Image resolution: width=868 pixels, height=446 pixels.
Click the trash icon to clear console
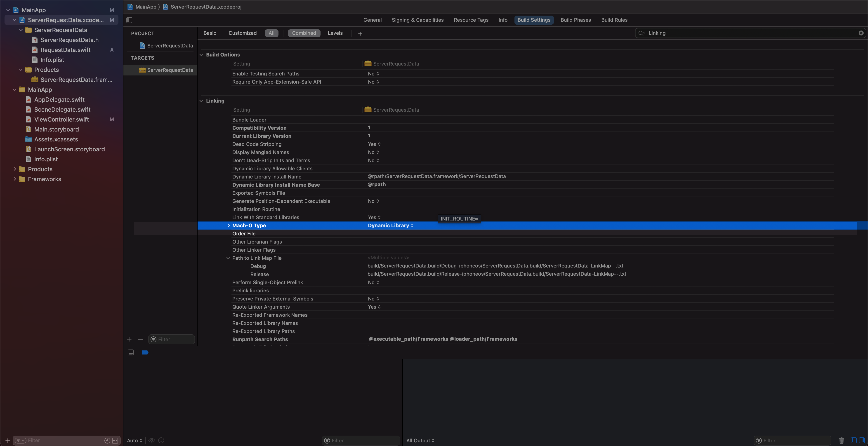[x=841, y=440]
